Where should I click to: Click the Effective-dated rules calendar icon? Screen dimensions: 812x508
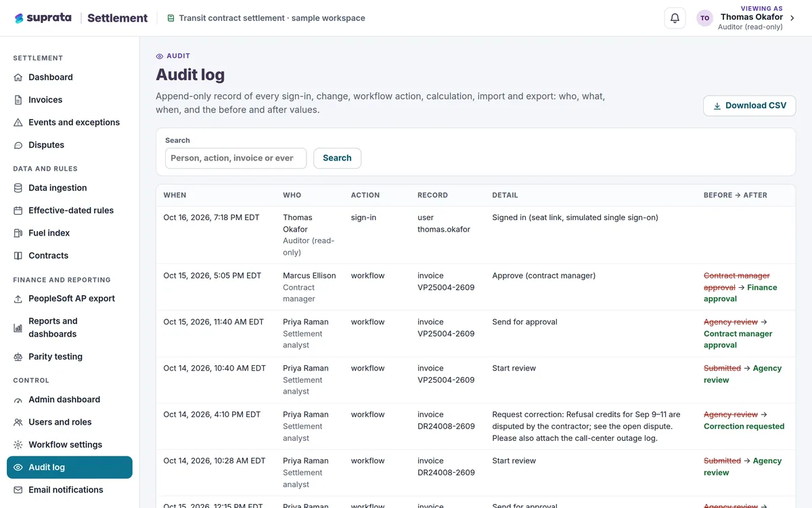pyautogui.click(x=18, y=211)
